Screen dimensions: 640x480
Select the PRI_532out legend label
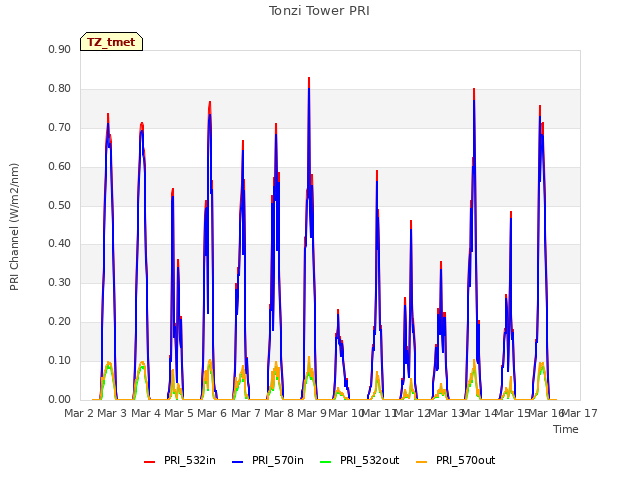click(370, 460)
